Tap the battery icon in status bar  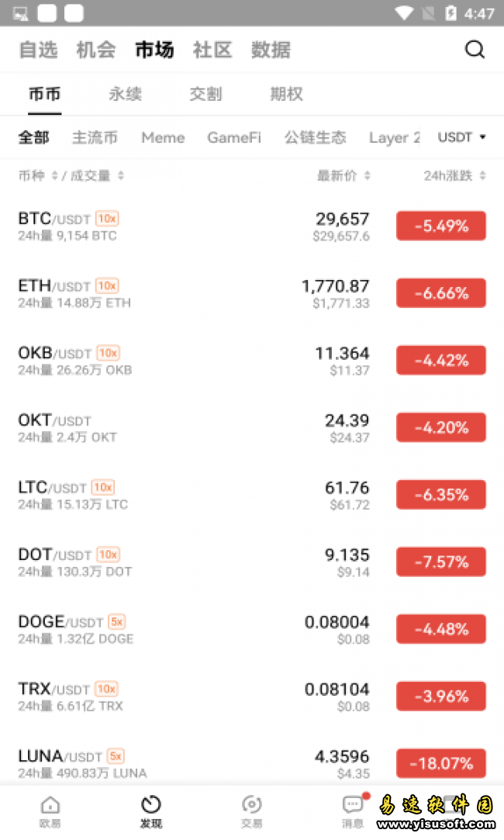451,13
